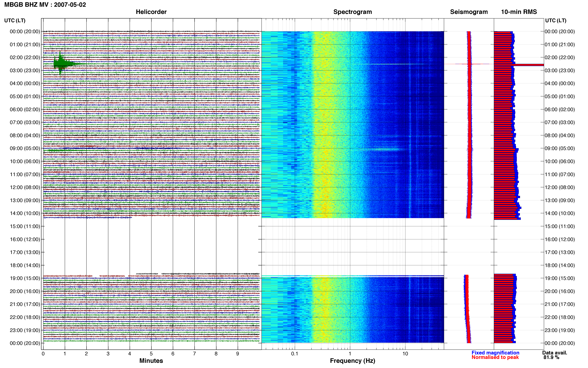Click the 'Seismogram' panel heading

[469, 12]
